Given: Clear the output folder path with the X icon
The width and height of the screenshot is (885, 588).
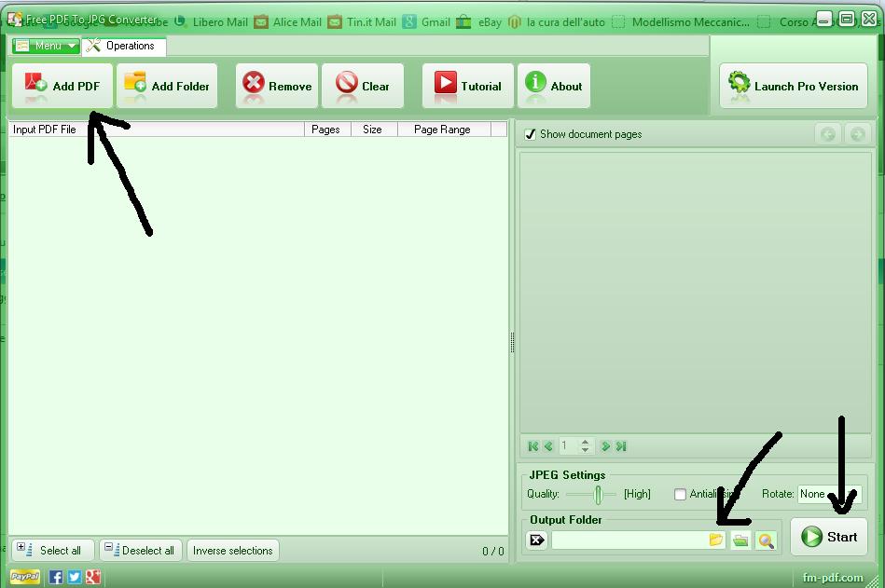Looking at the screenshot, I should pyautogui.click(x=537, y=540).
